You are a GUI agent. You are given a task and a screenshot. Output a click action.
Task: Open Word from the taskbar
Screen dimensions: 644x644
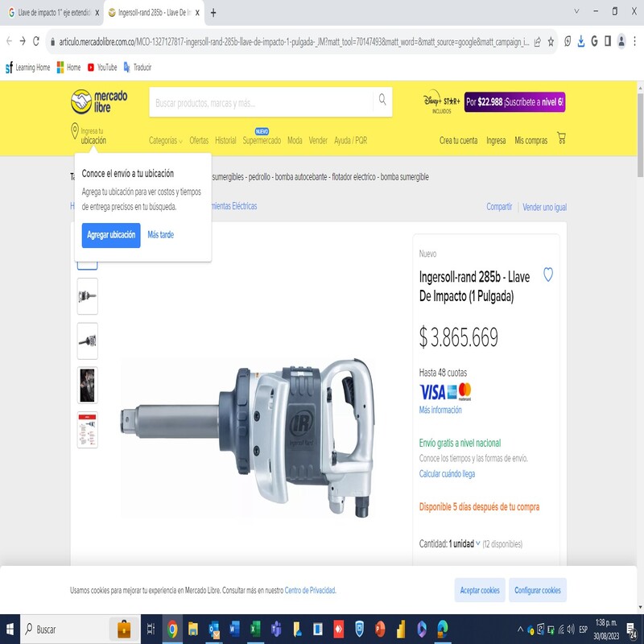tap(234, 629)
